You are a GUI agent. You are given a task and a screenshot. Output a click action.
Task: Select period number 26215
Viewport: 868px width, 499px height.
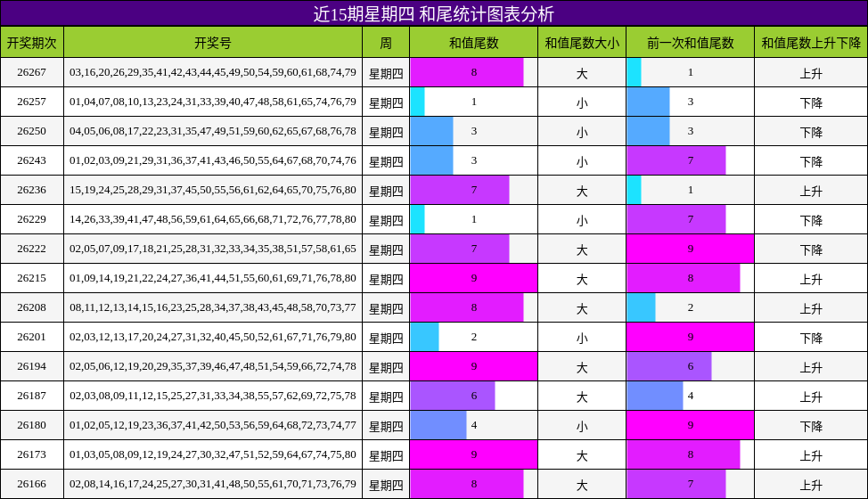tap(31, 278)
